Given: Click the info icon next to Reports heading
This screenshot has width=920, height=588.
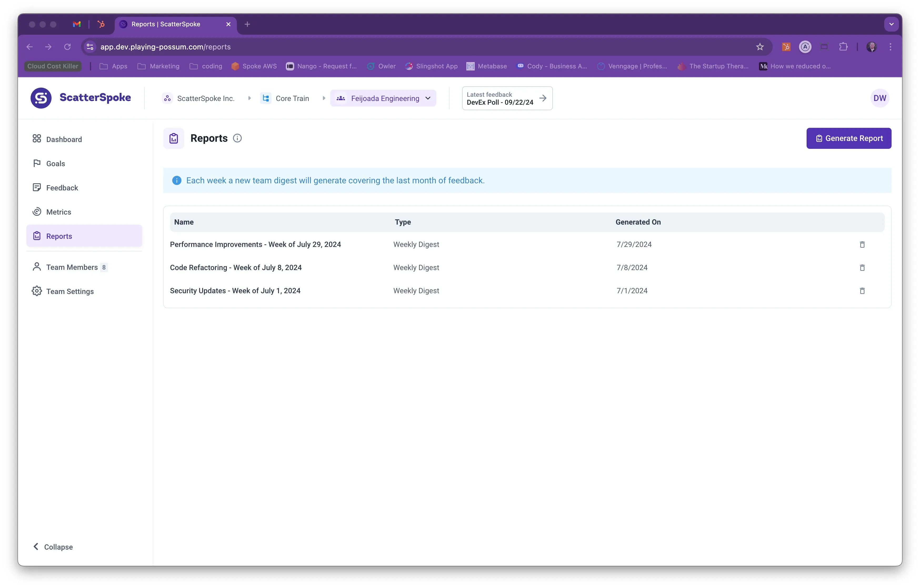Looking at the screenshot, I should (x=237, y=138).
